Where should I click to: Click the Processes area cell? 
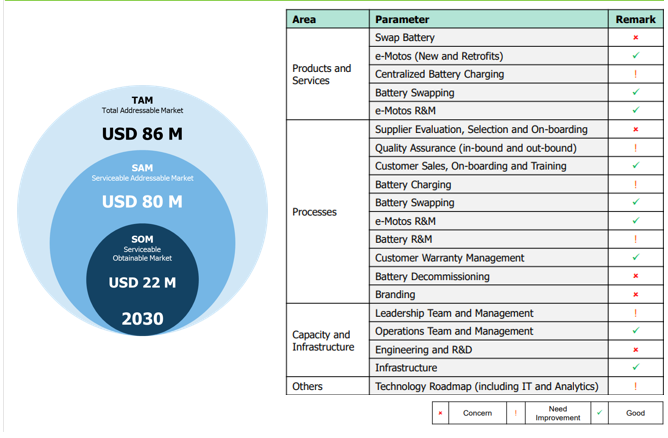pos(327,212)
